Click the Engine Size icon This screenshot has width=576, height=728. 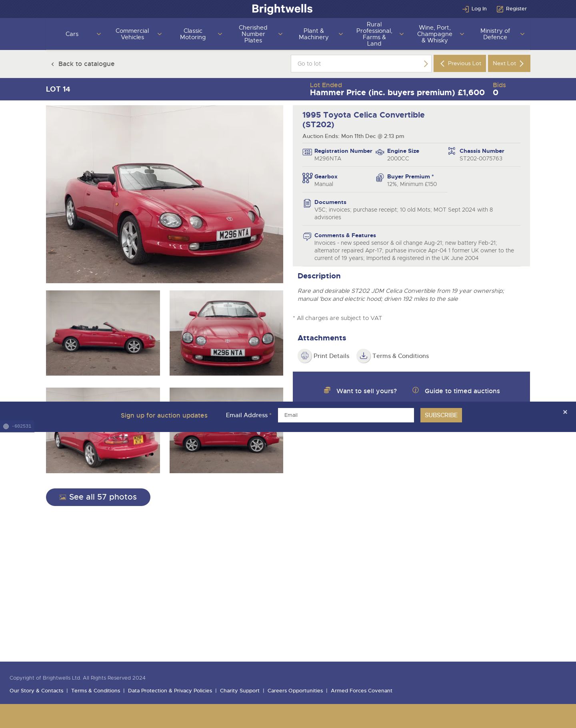click(380, 152)
